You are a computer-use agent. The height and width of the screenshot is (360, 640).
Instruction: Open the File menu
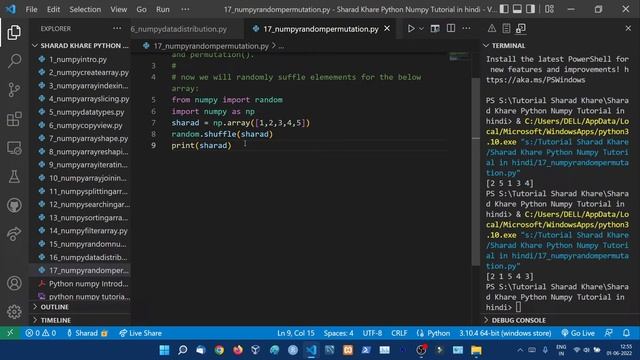coord(31,9)
